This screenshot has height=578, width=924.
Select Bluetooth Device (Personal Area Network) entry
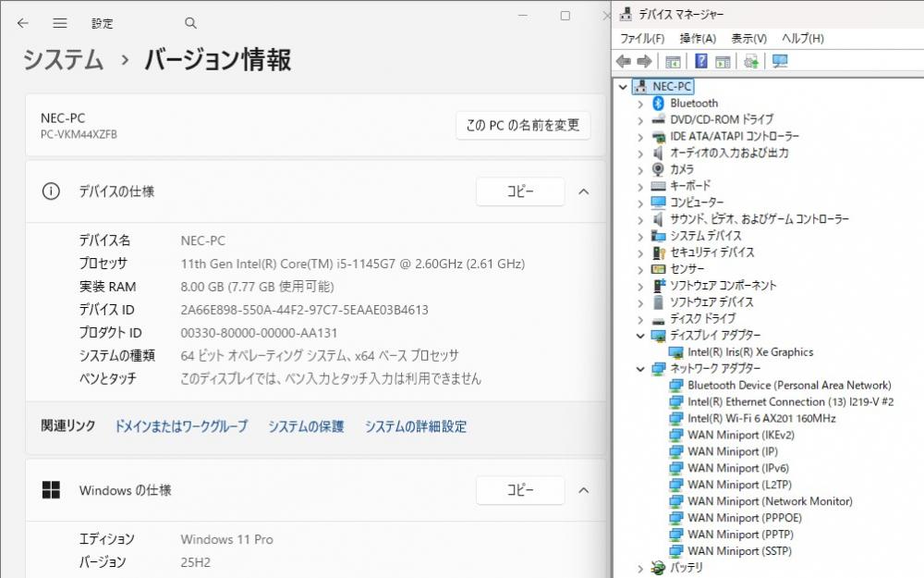(x=789, y=385)
